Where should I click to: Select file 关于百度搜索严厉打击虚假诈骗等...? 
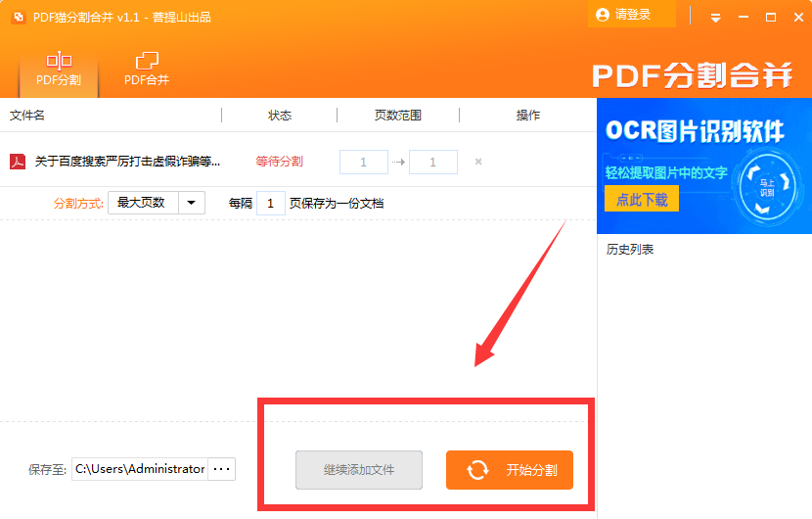point(127,162)
